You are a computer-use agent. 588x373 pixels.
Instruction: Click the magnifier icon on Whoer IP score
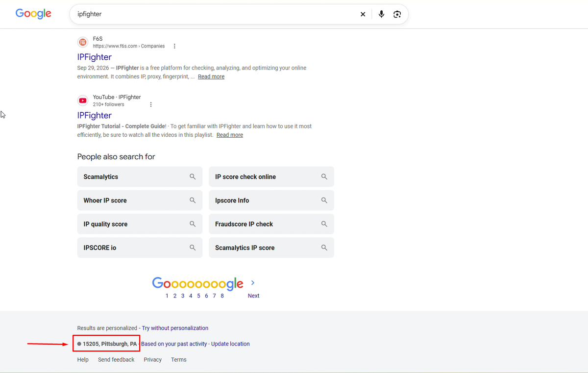pos(193,200)
